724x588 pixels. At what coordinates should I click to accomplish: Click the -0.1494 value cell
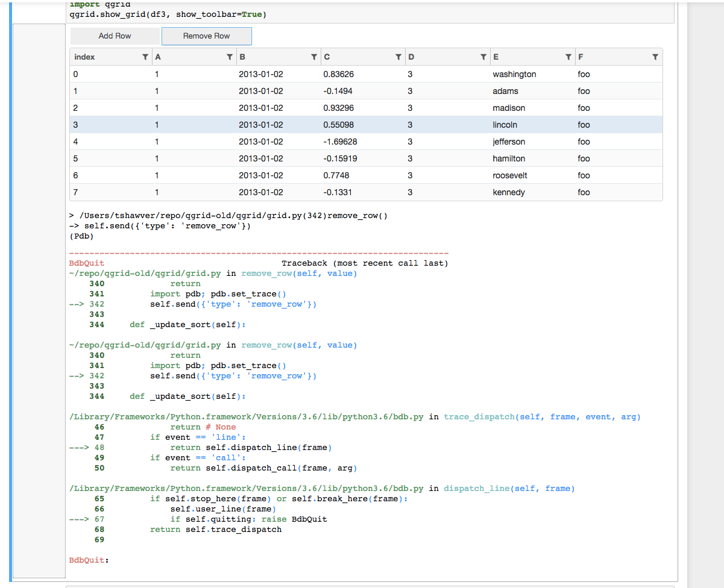point(338,91)
